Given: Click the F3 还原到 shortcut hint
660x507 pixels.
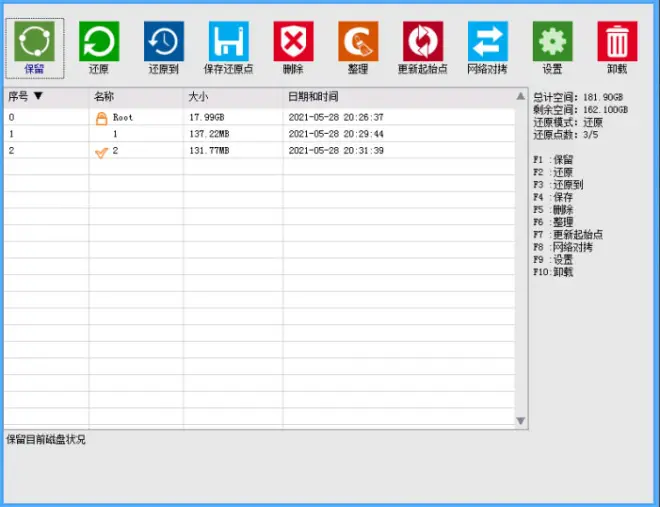Looking at the screenshot, I should (558, 185).
